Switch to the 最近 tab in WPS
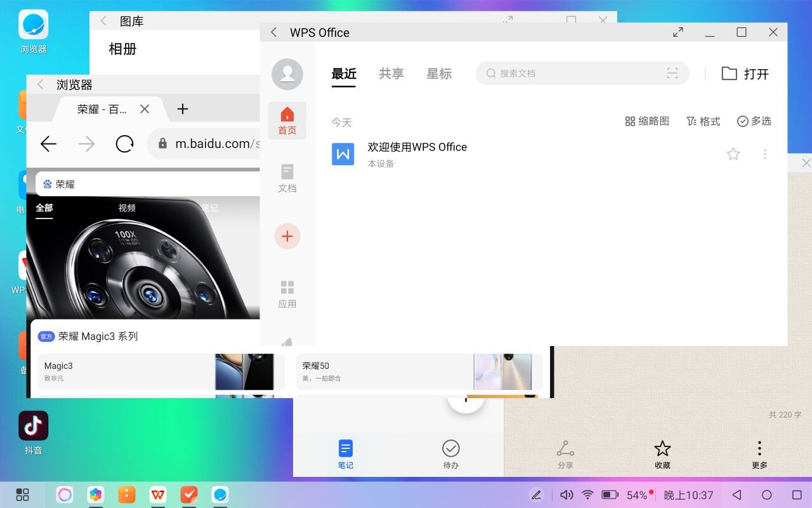The height and width of the screenshot is (508, 812). tap(344, 74)
